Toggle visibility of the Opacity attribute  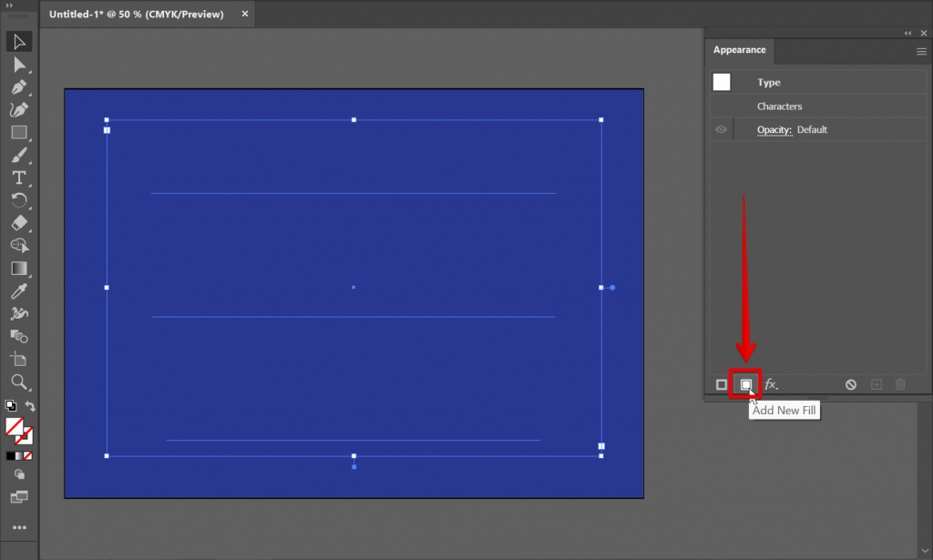tap(721, 129)
